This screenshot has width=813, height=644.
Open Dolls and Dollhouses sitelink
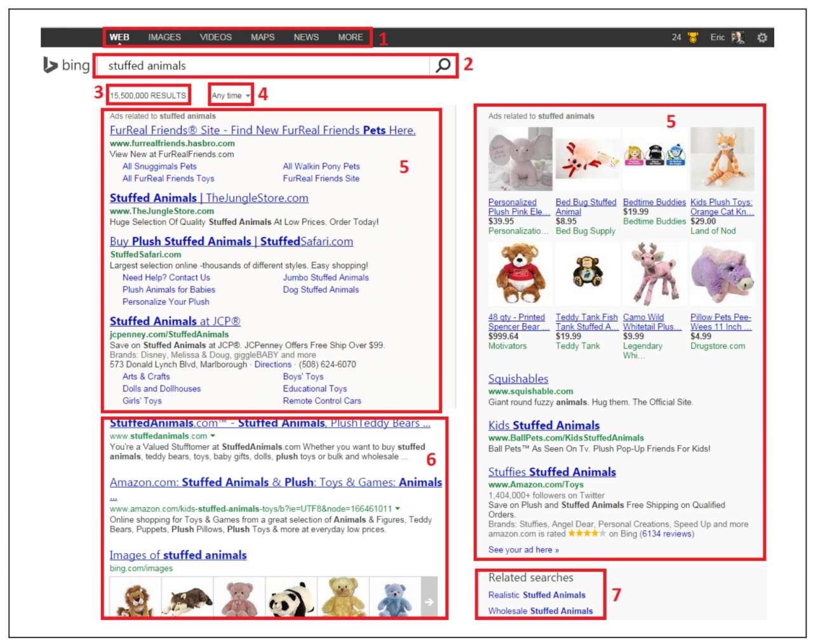pyautogui.click(x=161, y=389)
